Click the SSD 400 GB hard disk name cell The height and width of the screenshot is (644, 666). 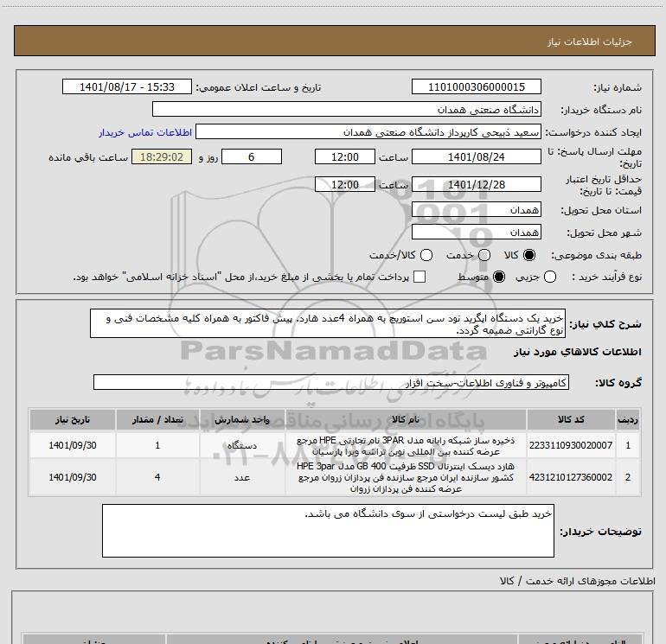coord(406,477)
